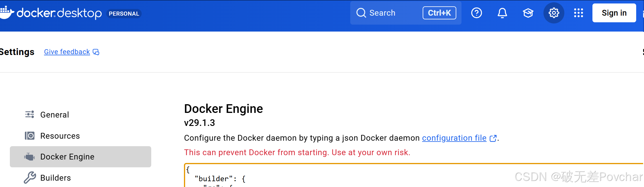Open the notifications bell

pyautogui.click(x=502, y=13)
